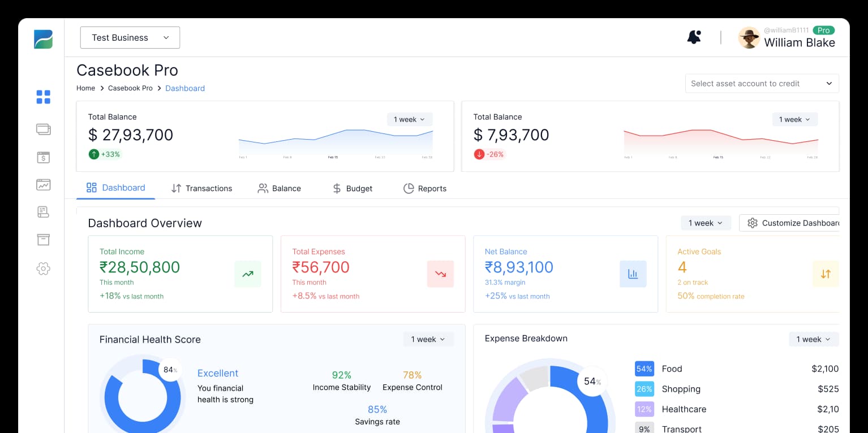868x433 pixels.
Task: Open the Budget tab
Action: tap(352, 188)
